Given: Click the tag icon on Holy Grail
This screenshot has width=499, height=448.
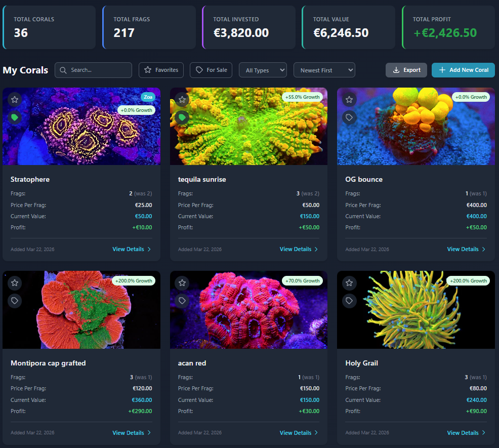Looking at the screenshot, I should (x=349, y=300).
